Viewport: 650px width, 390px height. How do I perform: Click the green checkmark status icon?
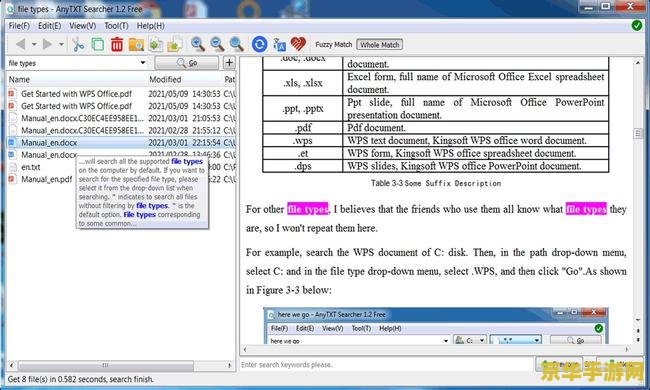(x=637, y=26)
